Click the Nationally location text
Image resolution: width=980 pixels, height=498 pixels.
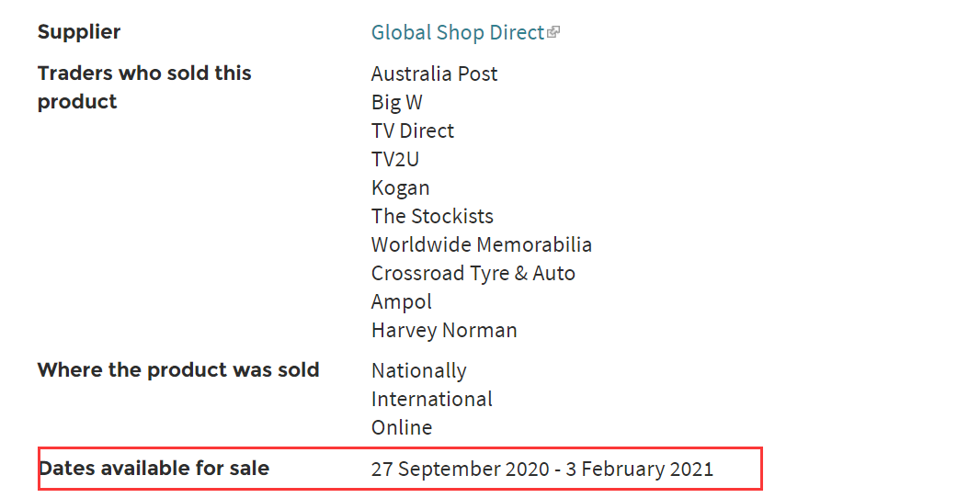(418, 371)
